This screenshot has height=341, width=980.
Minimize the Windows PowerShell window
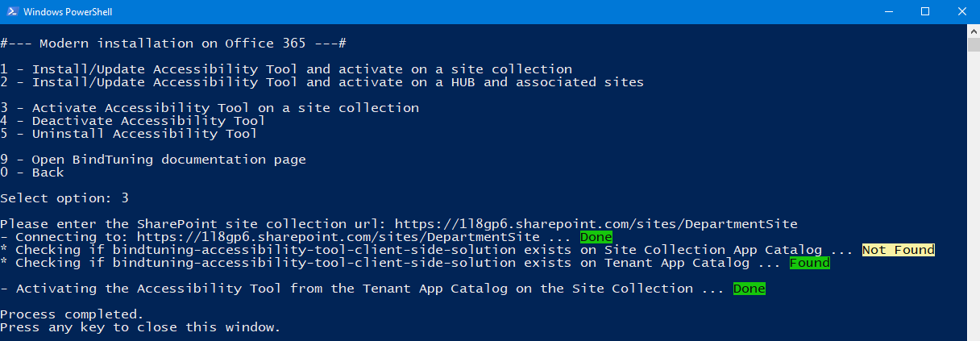coord(887,11)
